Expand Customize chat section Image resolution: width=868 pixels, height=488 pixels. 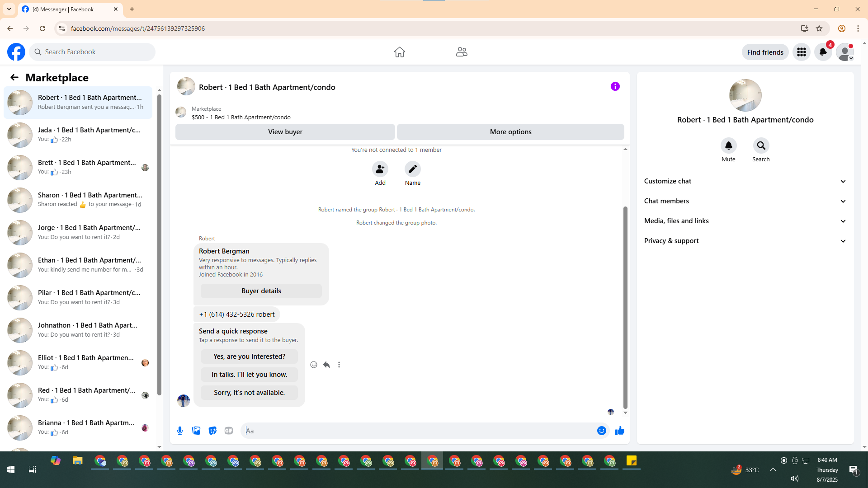pos(745,181)
